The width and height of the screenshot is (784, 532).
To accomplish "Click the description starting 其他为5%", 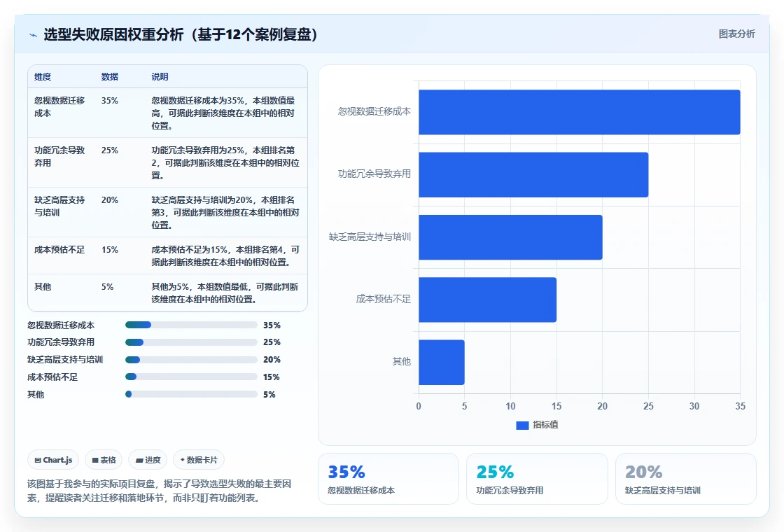I will coord(225,293).
